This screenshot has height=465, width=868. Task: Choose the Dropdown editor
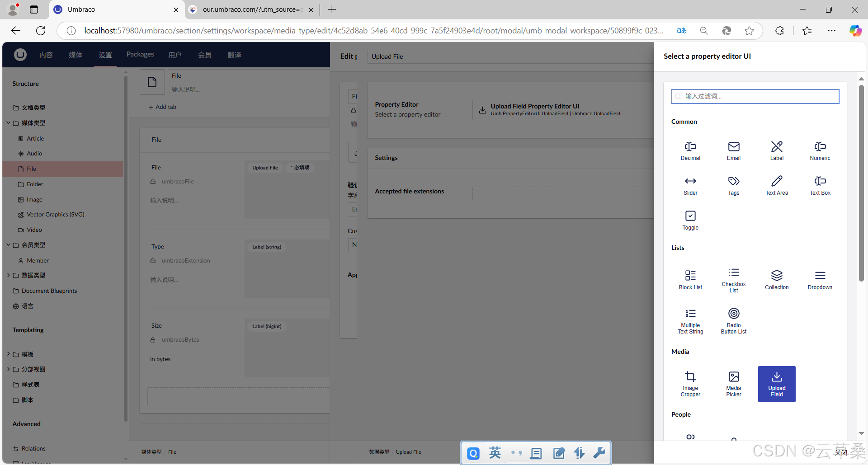coord(820,280)
